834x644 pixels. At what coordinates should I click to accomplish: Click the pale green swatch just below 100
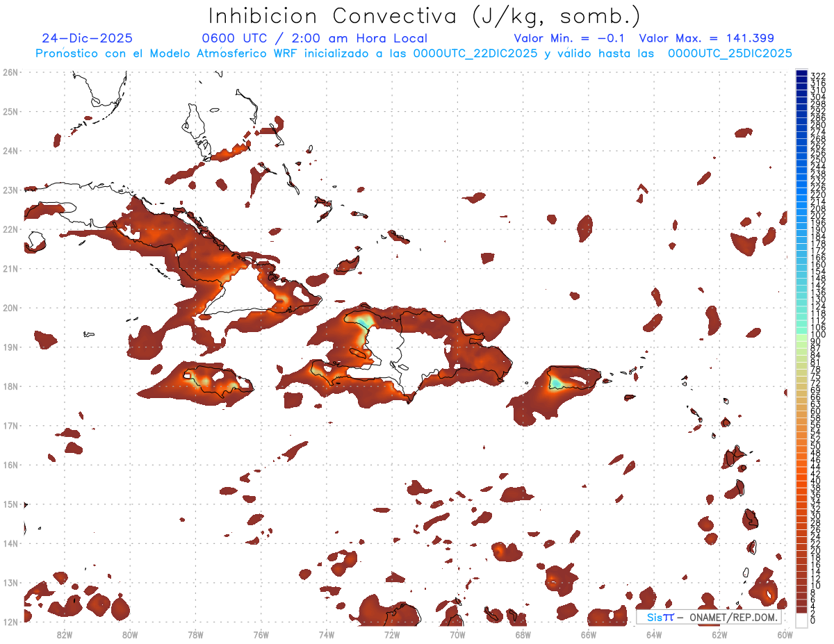point(801,338)
